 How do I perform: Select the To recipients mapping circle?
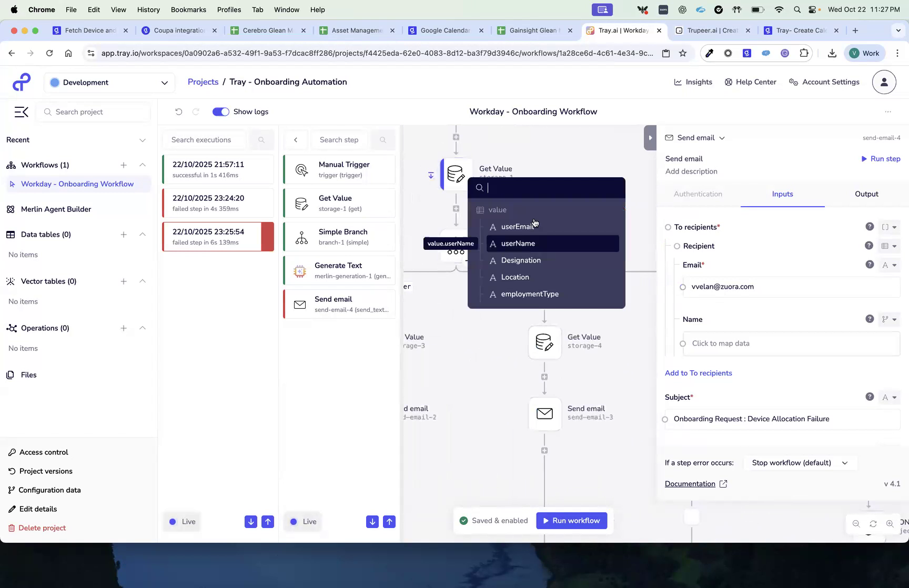tap(667, 227)
